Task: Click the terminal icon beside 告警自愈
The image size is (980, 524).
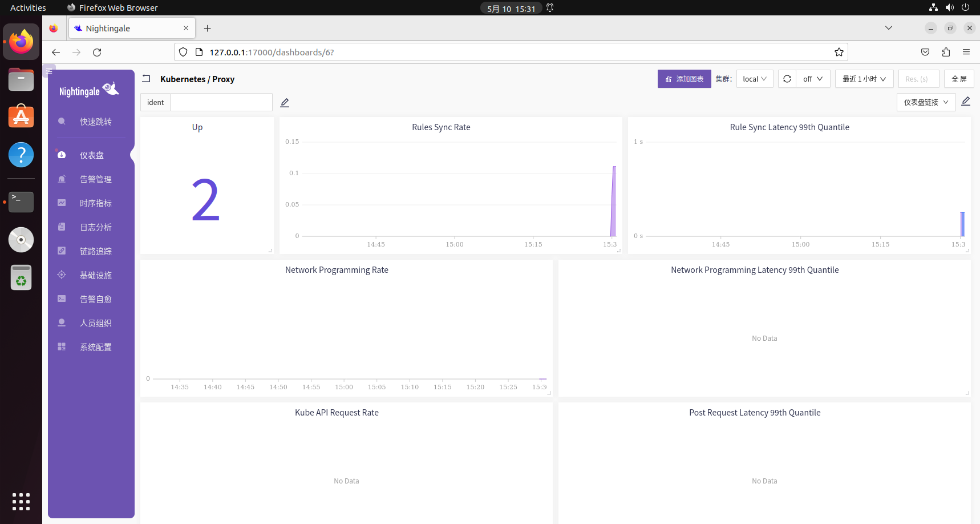Action: pyautogui.click(x=62, y=299)
